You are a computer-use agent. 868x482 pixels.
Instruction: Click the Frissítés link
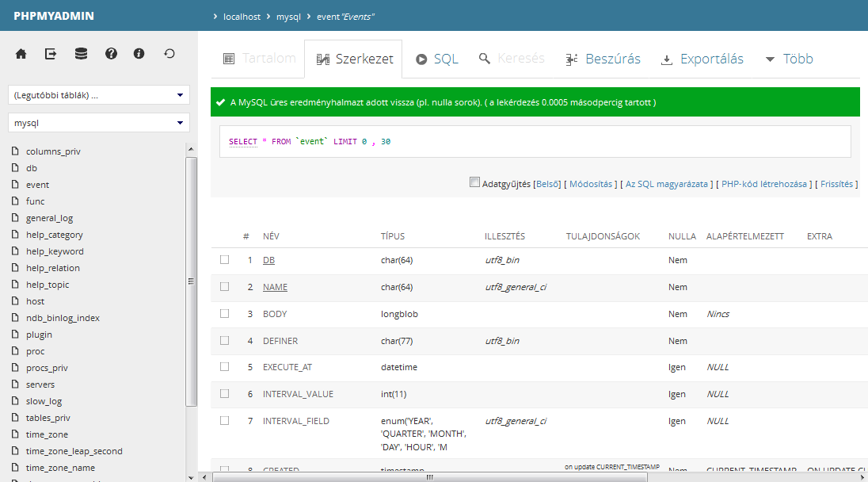(836, 184)
